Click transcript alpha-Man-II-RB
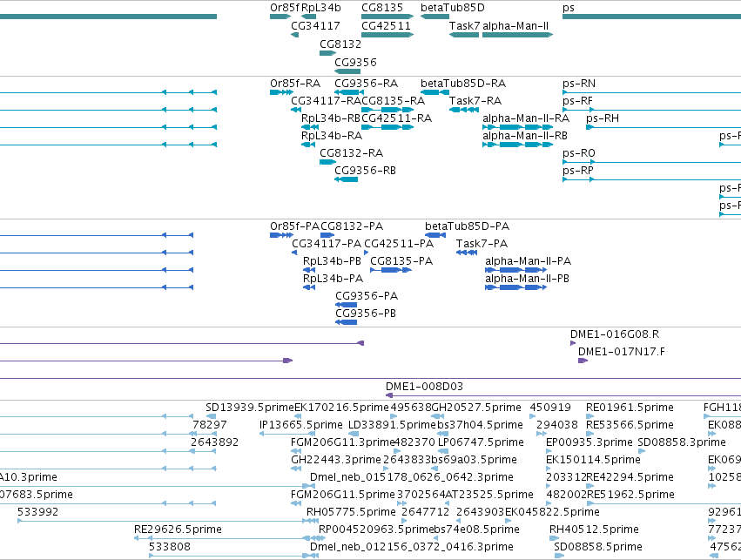Image resolution: width=741 pixels, height=560 pixels. [525, 136]
